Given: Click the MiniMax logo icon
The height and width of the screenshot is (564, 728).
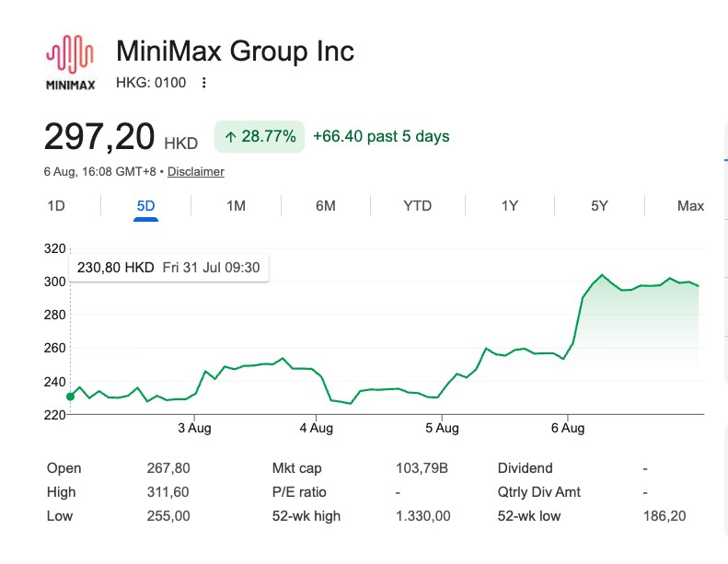Looking at the screenshot, I should (x=70, y=63).
